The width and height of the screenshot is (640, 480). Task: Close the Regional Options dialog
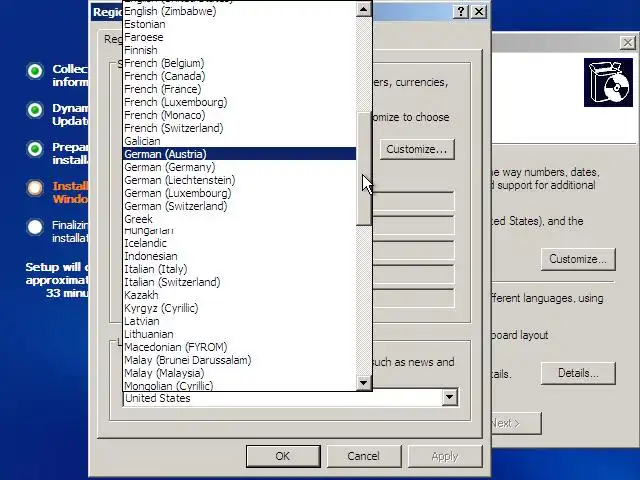click(479, 11)
